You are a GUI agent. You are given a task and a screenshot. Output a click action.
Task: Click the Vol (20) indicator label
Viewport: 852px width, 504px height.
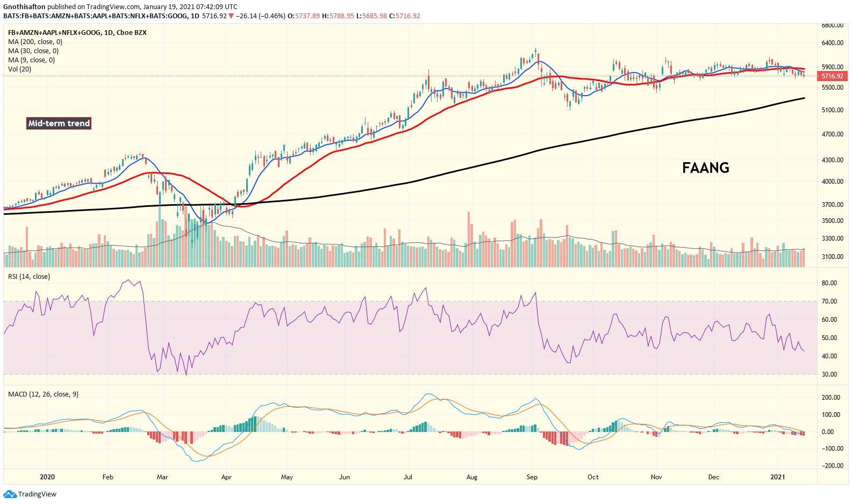click(x=19, y=69)
